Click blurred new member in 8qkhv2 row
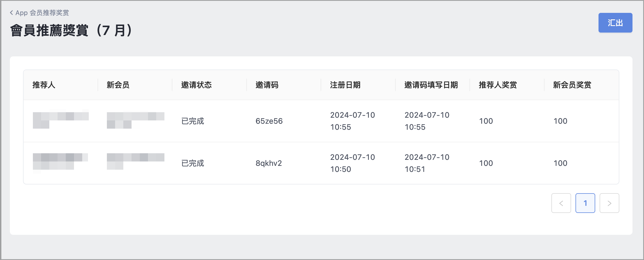This screenshot has width=644, height=260. point(135,161)
